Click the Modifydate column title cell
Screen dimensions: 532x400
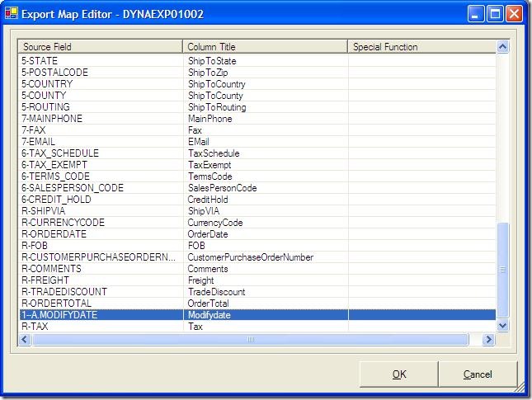pyautogui.click(x=266, y=314)
